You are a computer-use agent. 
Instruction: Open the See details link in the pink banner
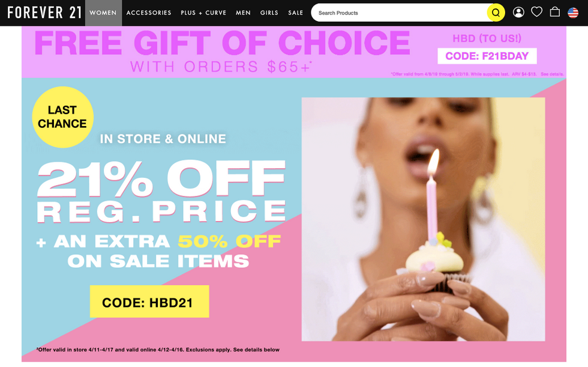point(552,74)
